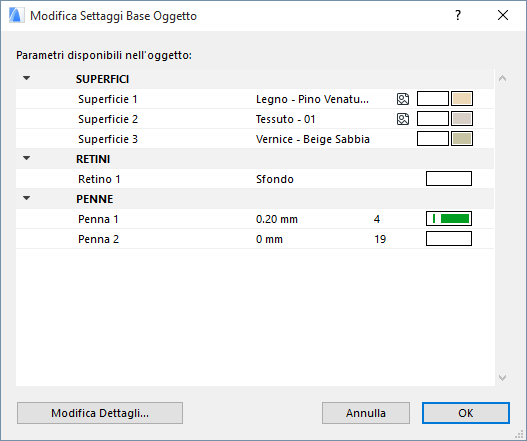Viewport: 527px width, 441px height.
Task: Click the grey-beige swatch of Superficie 2
Action: point(462,119)
